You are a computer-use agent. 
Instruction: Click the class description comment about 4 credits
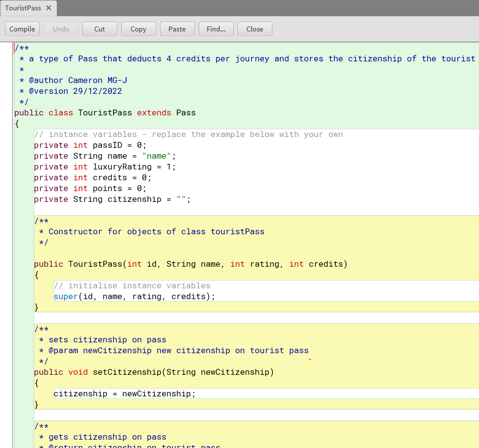247,59
